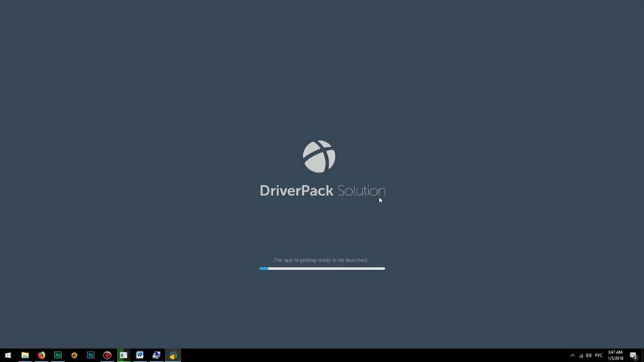Show hidden system tray icons
Image resolution: width=644 pixels, height=362 pixels.
[x=572, y=355]
